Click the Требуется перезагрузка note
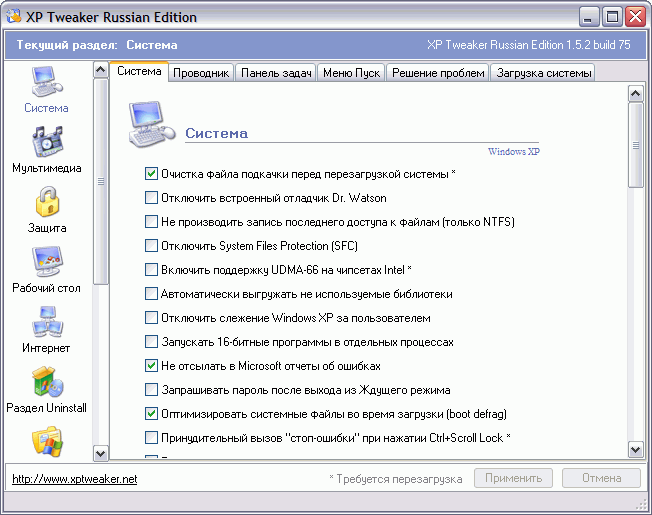This screenshot has width=652, height=515. coord(395,479)
